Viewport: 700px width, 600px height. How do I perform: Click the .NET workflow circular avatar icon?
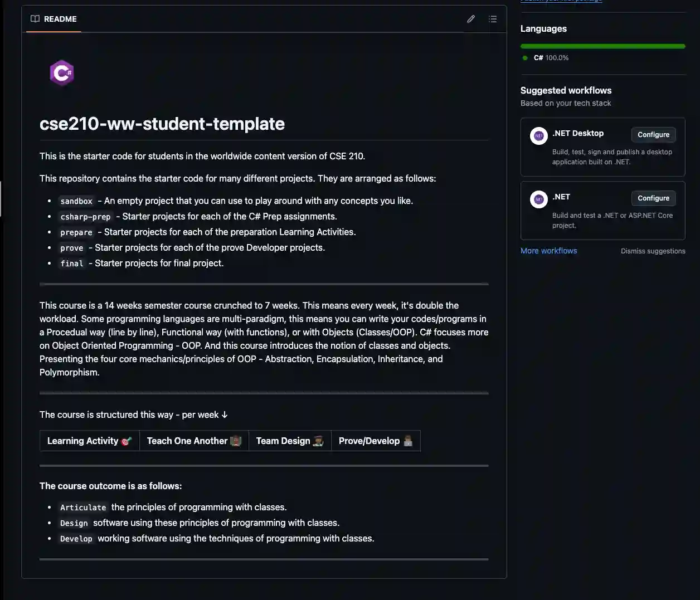[538, 199]
